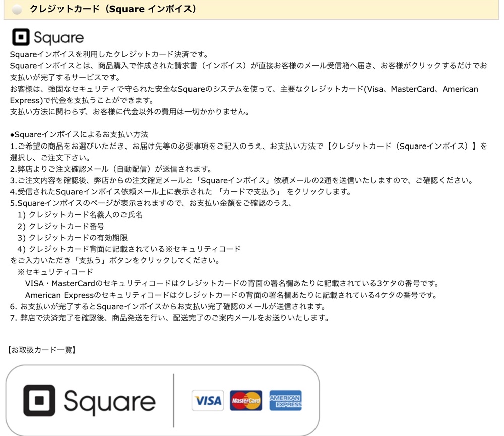Screen dimensions: 504x436
Task: Click step 2 about ご注文確認メール
Action: tap(111, 169)
